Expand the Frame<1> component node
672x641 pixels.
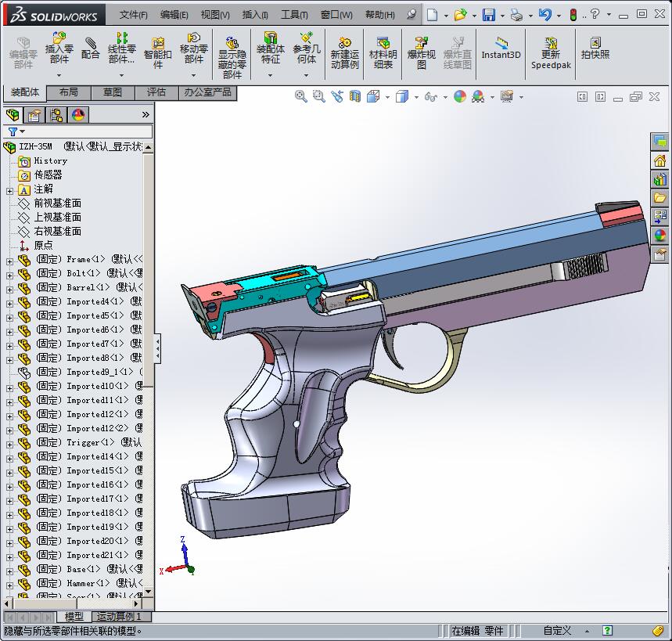pyautogui.click(x=10, y=261)
